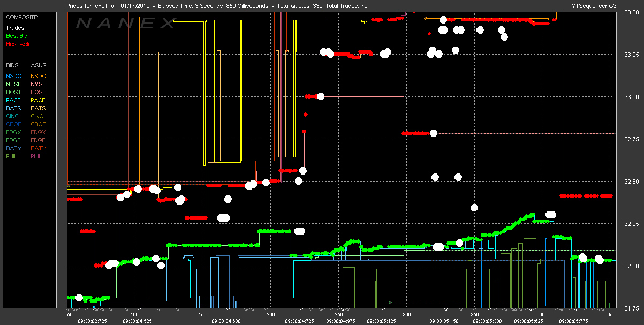Click EDGX in the BIDS column
Image resolution: width=644 pixels, height=325 pixels.
(14, 132)
